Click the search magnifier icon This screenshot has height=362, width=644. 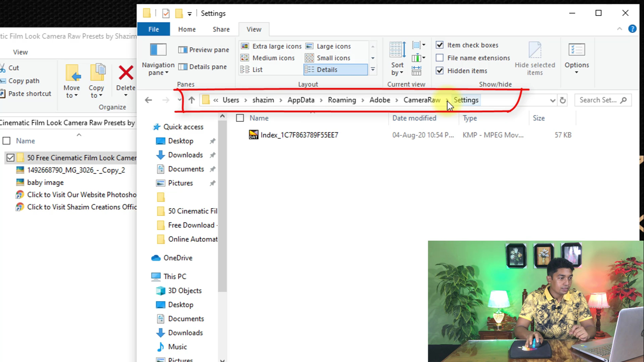pos(624,100)
